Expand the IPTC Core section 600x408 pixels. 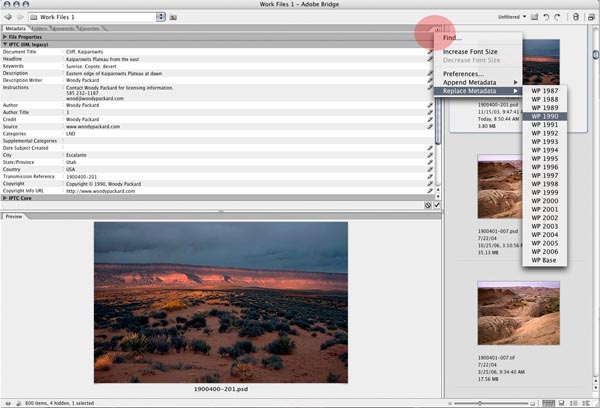[x=6, y=198]
